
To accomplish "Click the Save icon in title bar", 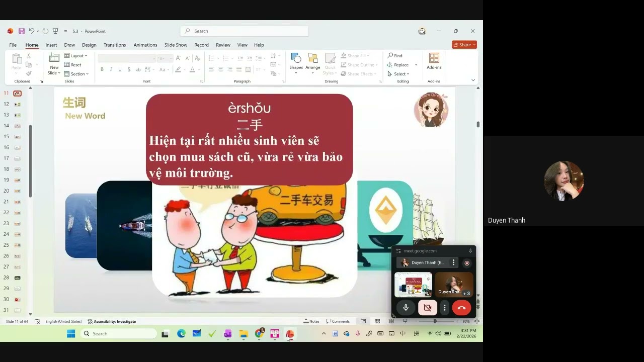I will point(22,31).
